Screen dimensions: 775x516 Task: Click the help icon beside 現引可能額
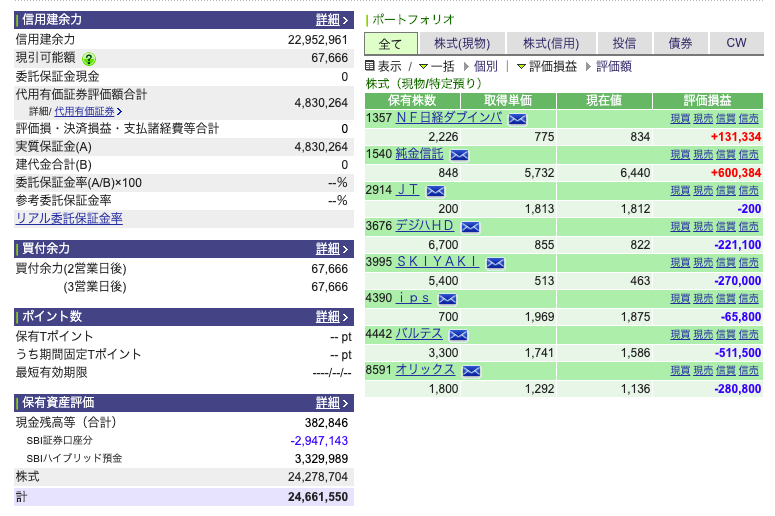[89, 59]
